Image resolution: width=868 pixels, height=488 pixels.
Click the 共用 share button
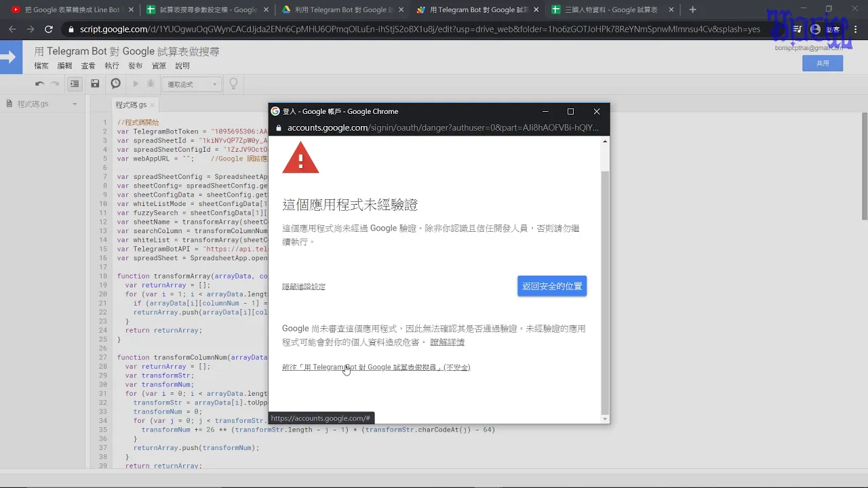click(x=823, y=63)
